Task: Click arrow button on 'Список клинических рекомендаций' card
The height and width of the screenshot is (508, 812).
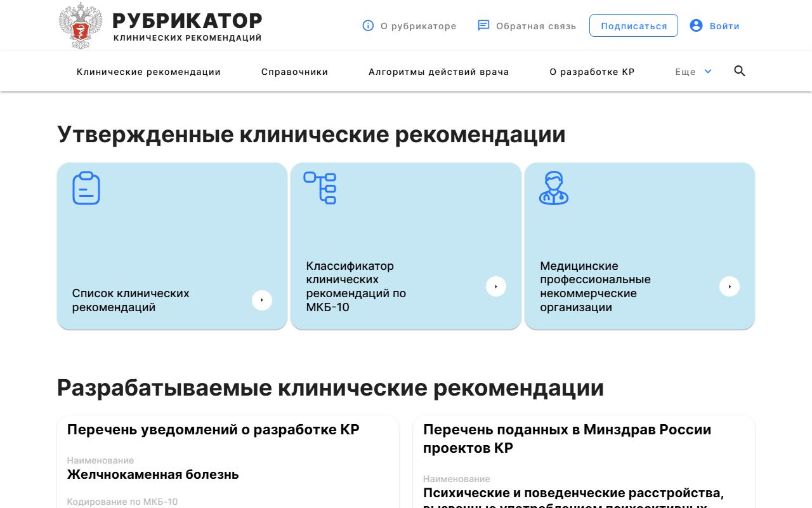Action: coord(262,300)
